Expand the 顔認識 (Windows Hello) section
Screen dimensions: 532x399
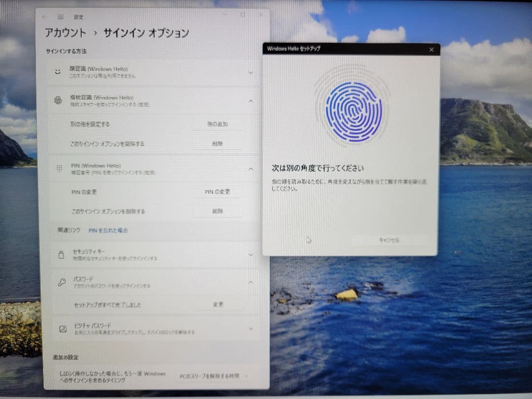pos(251,72)
